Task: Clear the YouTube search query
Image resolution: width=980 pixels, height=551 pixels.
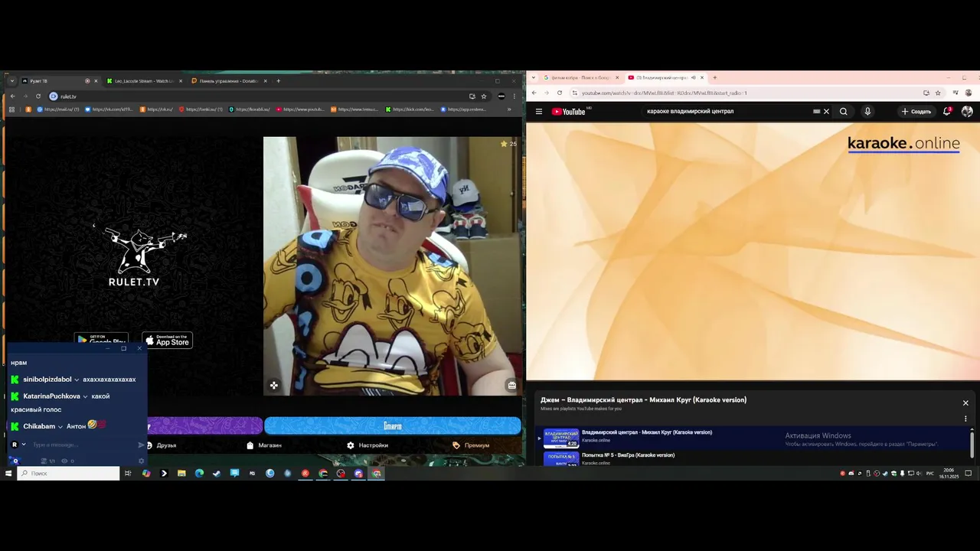Action: (x=826, y=112)
